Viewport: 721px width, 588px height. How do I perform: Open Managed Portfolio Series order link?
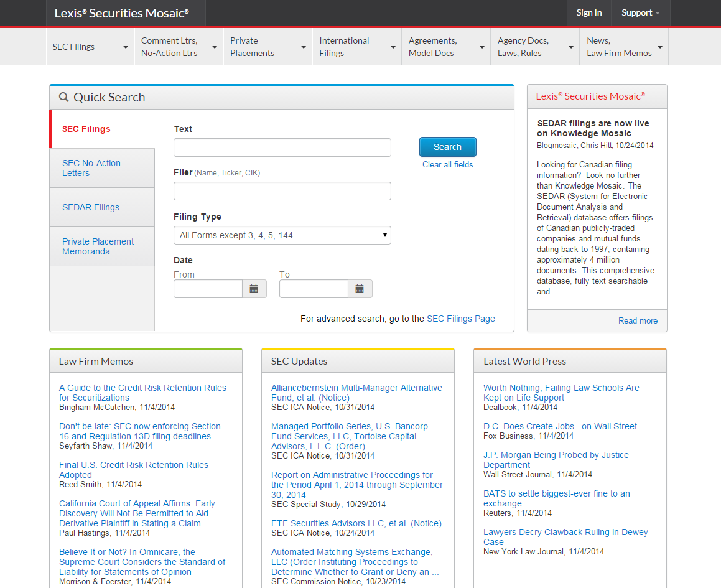pyautogui.click(x=350, y=436)
